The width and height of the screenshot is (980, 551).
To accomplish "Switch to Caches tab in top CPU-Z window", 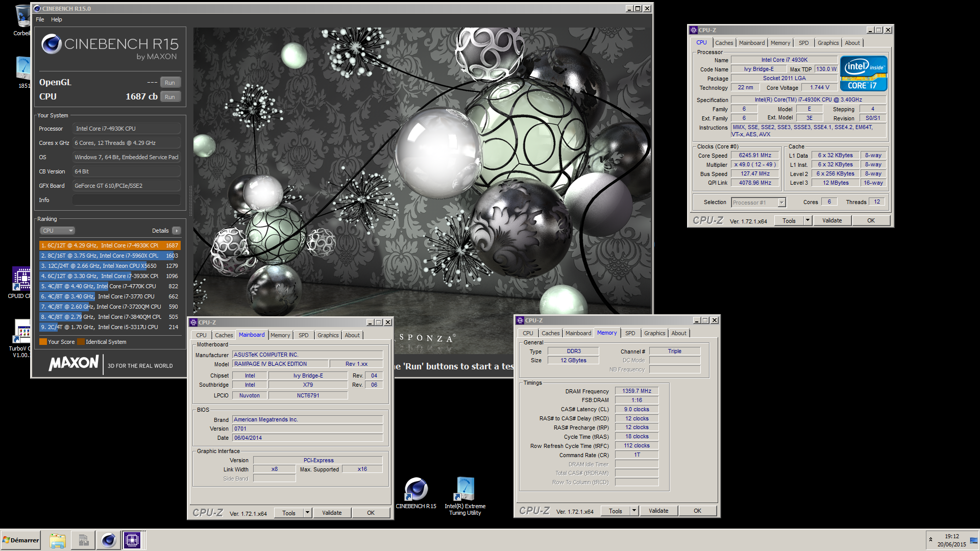I will 724,43.
